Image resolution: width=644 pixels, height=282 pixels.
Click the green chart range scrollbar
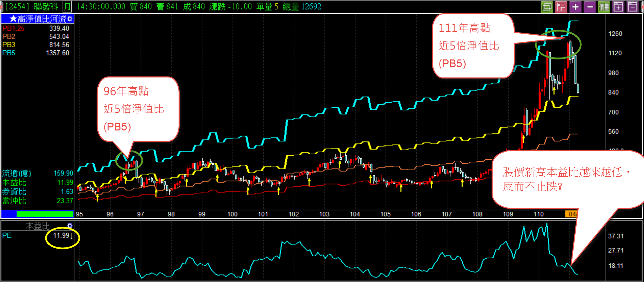tap(45, 214)
